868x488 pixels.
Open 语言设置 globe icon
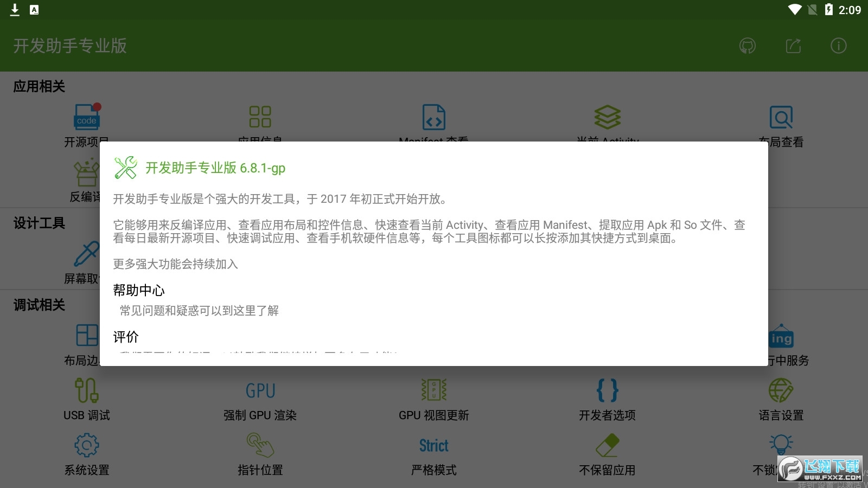(x=781, y=390)
